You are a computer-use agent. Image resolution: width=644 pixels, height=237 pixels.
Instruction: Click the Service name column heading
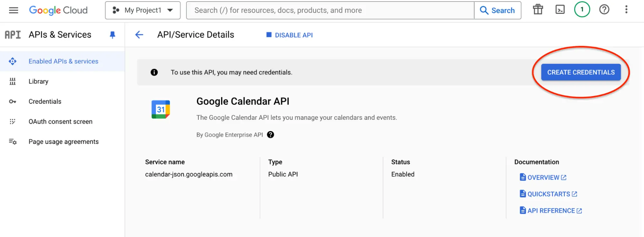[165, 162]
